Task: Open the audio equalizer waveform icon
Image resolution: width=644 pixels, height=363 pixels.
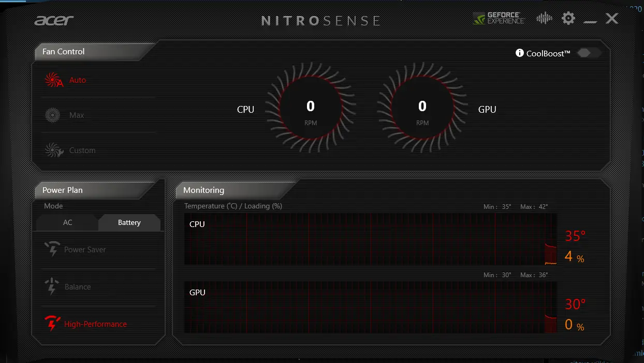Action: (x=544, y=19)
